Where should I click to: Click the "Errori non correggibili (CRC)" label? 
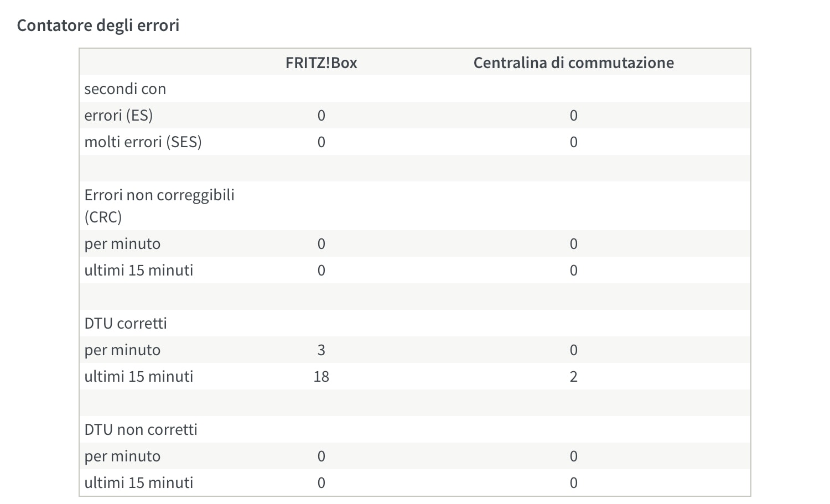(x=159, y=206)
